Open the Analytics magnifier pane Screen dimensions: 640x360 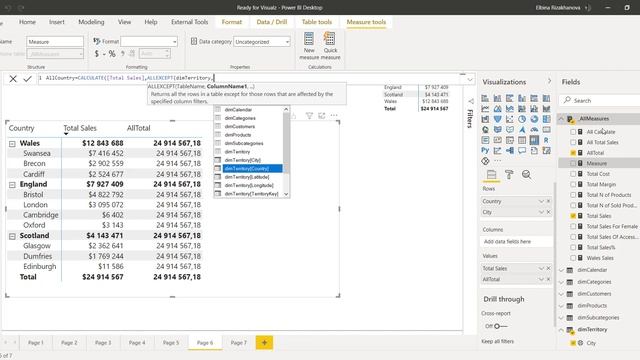527,175
